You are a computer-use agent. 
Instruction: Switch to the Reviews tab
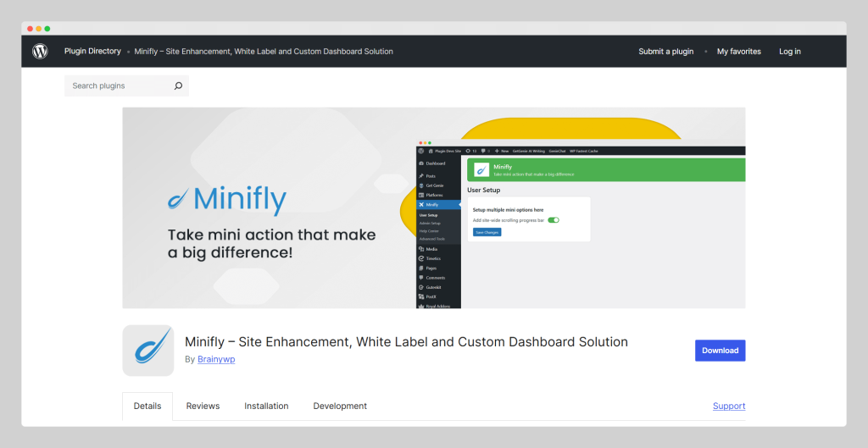click(203, 406)
